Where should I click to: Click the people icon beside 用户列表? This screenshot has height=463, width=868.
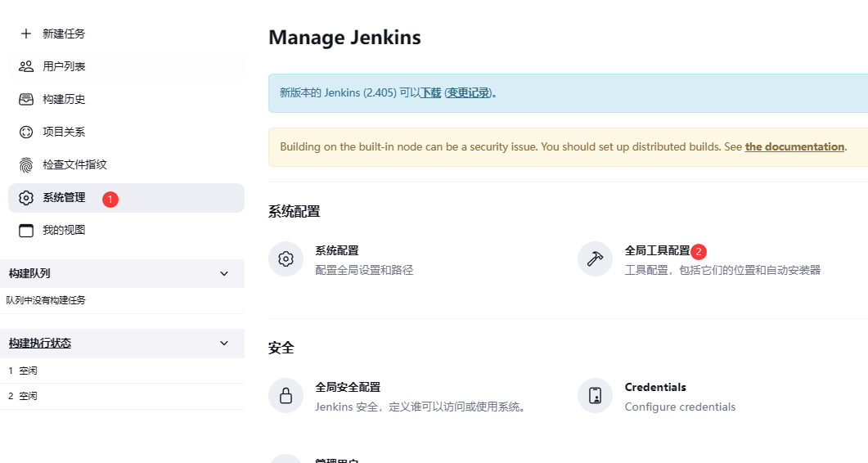(26, 66)
